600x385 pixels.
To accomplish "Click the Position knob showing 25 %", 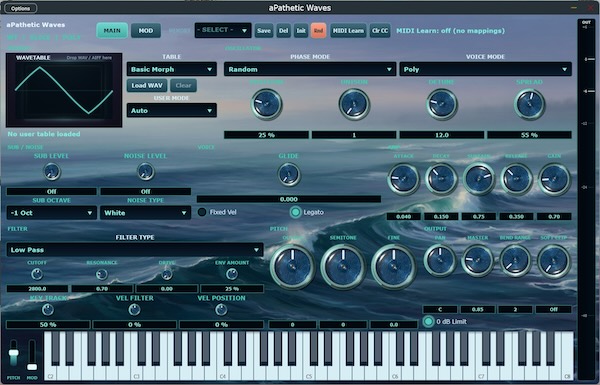I will coord(266,104).
